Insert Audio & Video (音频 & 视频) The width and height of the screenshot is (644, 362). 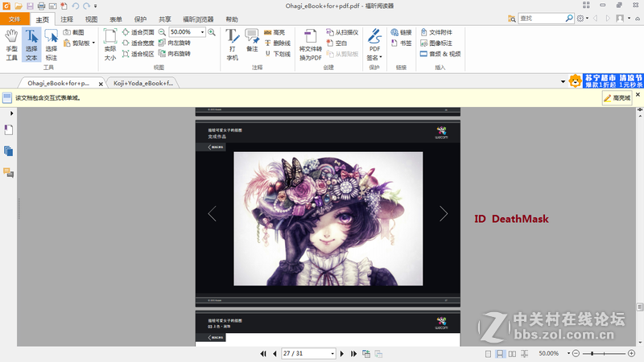click(x=440, y=54)
